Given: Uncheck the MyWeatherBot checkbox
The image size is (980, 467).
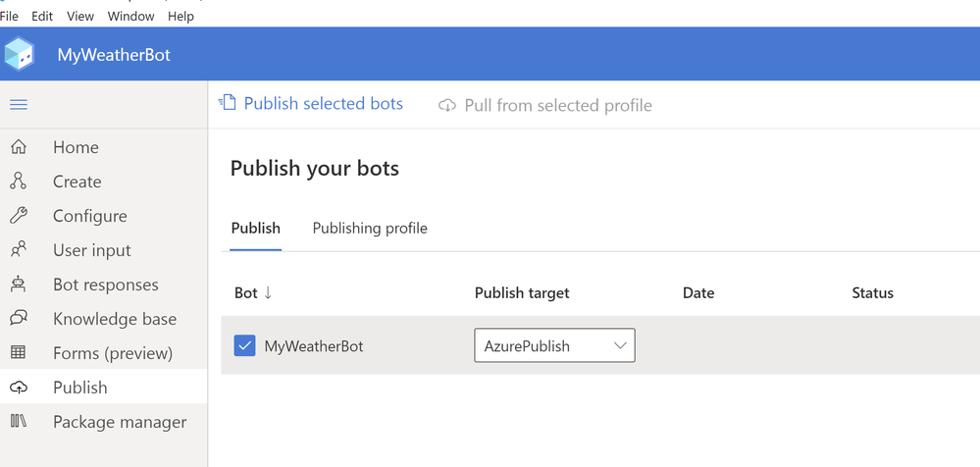Looking at the screenshot, I should pos(244,345).
